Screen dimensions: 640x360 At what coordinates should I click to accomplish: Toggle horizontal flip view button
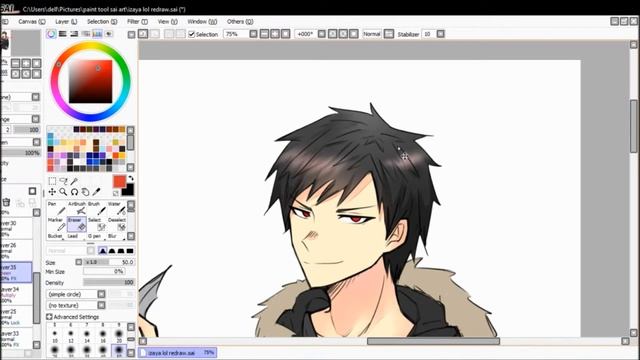[x=389, y=34]
